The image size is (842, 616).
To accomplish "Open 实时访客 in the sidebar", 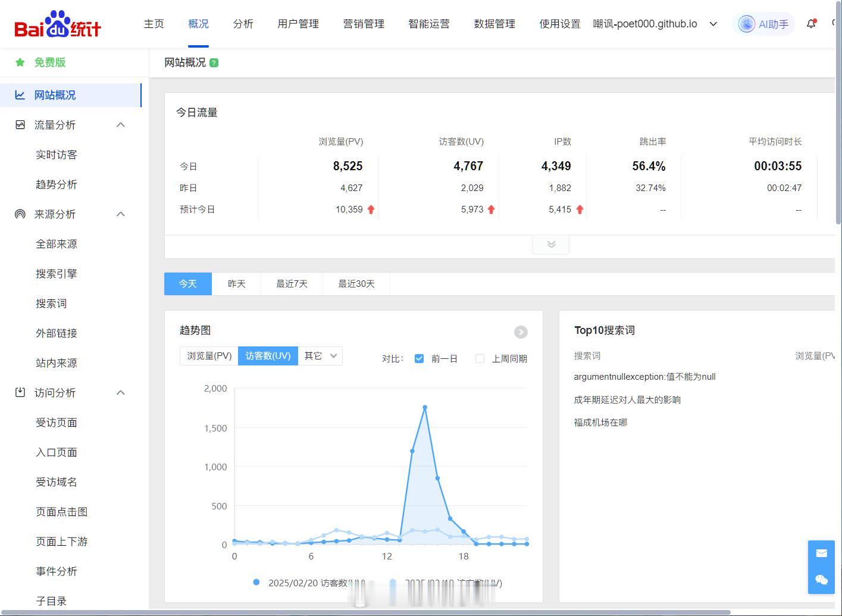I will click(x=57, y=154).
